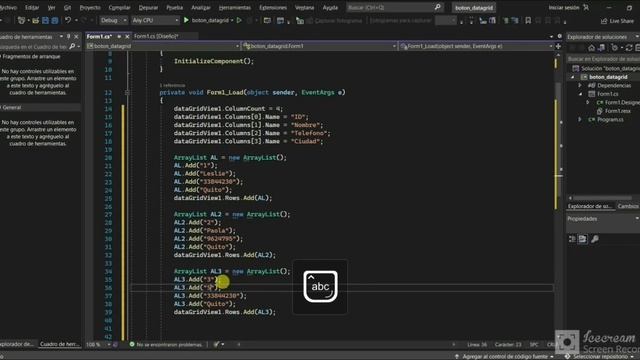Pin the Form1.cs editor tab
Image resolution: width=640 pixels, height=360 pixels.
[119, 36]
